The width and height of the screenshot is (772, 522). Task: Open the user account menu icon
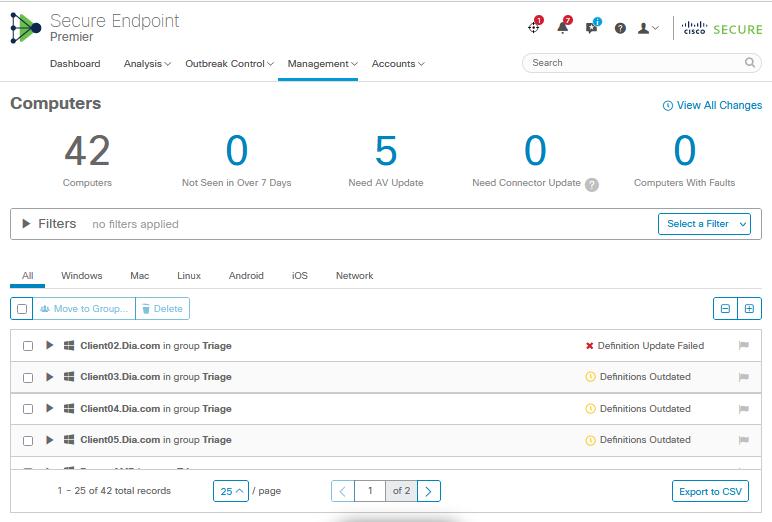[647, 29]
